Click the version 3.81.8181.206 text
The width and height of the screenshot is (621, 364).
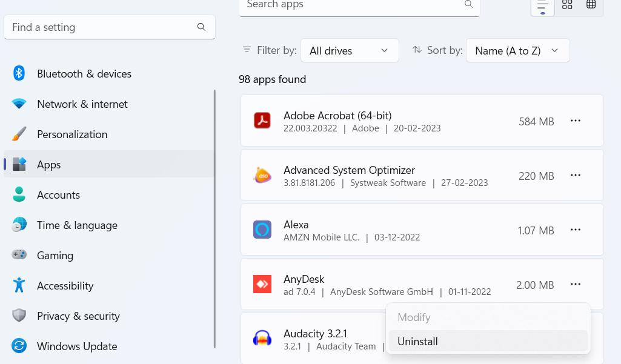pyautogui.click(x=309, y=183)
